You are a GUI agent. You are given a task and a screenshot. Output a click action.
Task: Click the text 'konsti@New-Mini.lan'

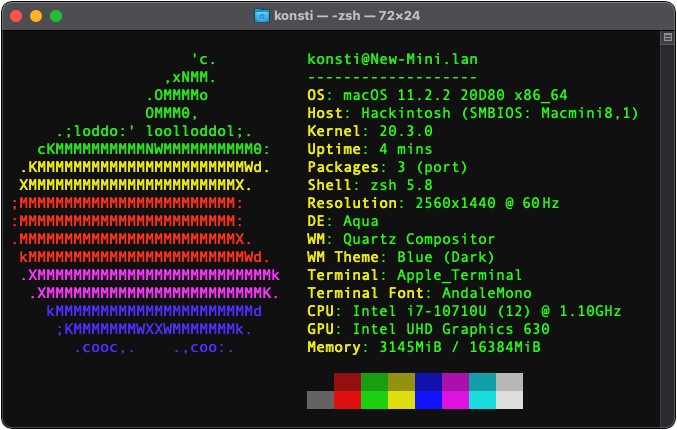[392, 59]
